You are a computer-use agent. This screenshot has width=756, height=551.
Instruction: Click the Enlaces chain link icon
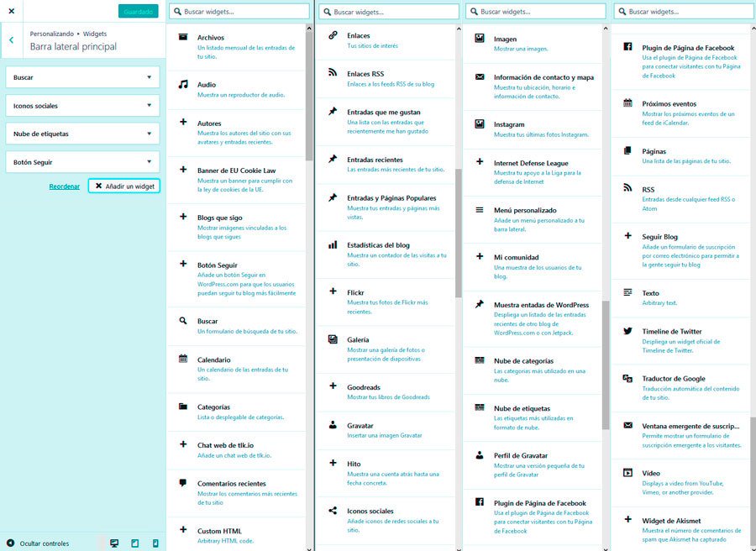[x=333, y=35]
